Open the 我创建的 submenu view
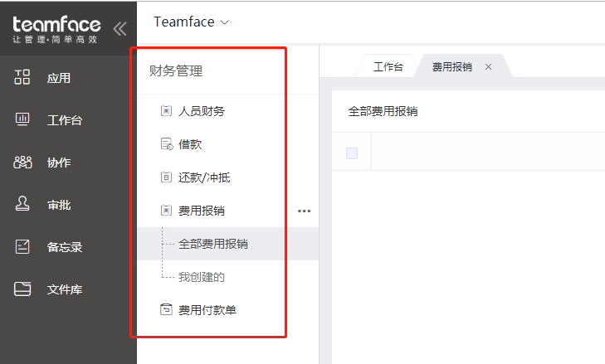Screen dimensions: 605x364 click(202, 277)
